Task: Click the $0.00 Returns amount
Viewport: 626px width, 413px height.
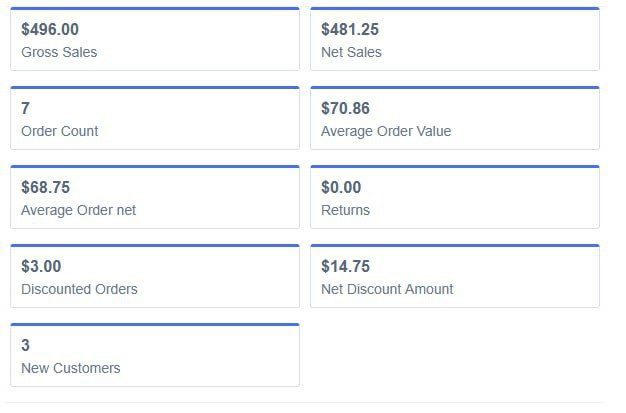Action: point(341,188)
